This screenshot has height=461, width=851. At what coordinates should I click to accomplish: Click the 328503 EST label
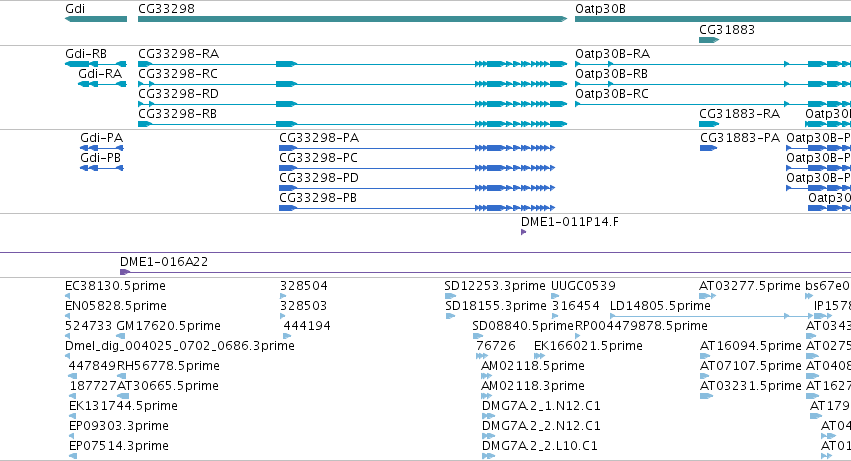303,306
